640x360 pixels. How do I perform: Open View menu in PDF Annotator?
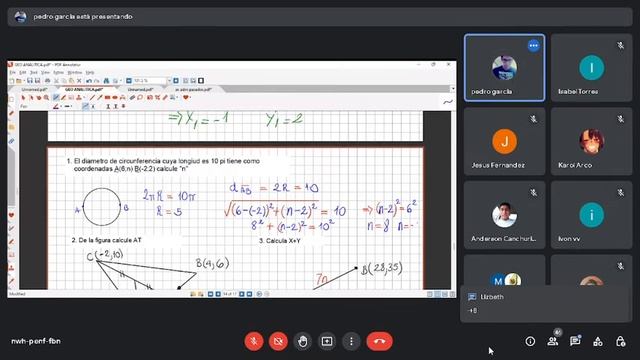(x=45, y=72)
